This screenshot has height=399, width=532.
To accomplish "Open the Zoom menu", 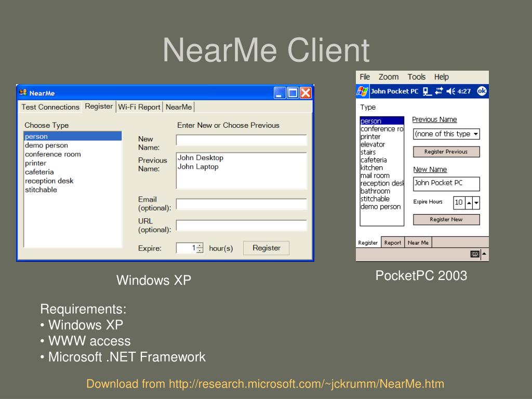I will click(389, 77).
